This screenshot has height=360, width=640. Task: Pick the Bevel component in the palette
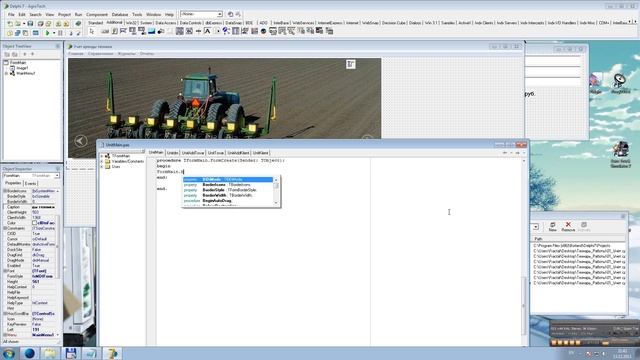point(170,31)
